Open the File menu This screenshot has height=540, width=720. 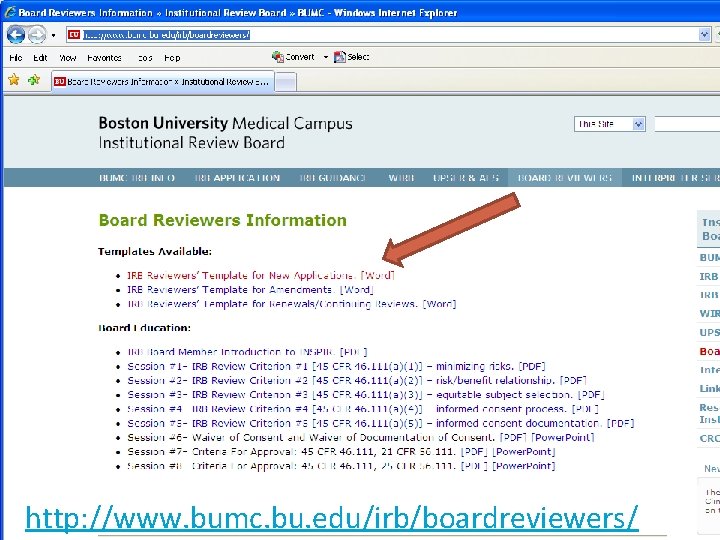[15, 57]
